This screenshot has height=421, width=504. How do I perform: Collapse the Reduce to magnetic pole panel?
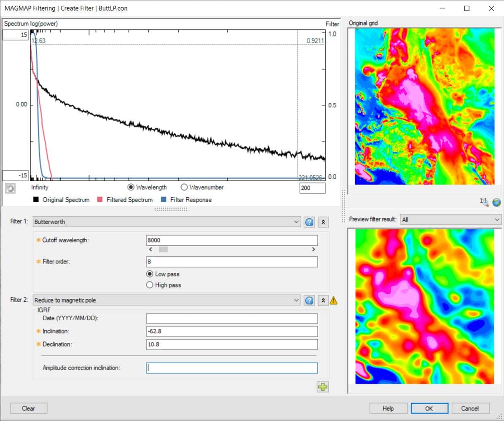[x=323, y=300]
